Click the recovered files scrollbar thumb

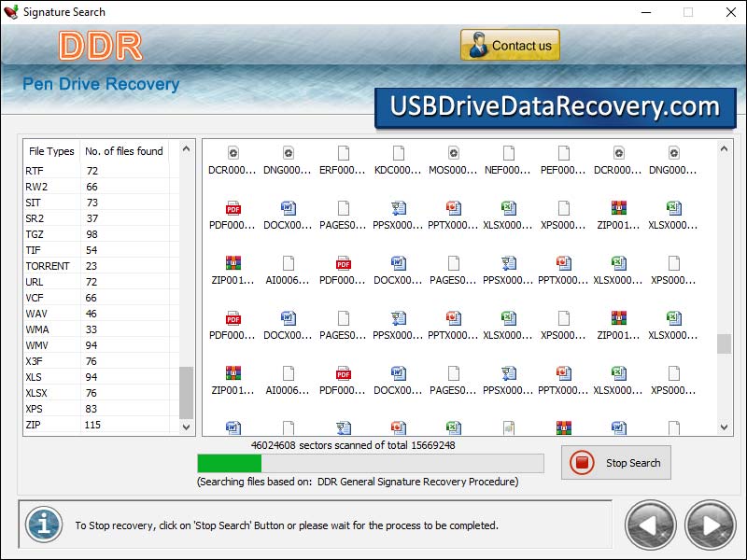(725, 343)
